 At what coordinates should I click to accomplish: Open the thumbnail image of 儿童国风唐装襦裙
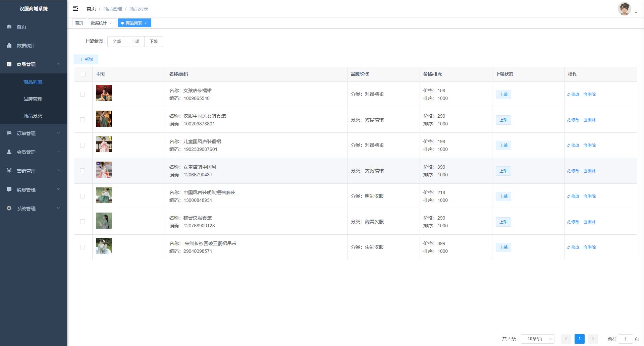click(104, 144)
